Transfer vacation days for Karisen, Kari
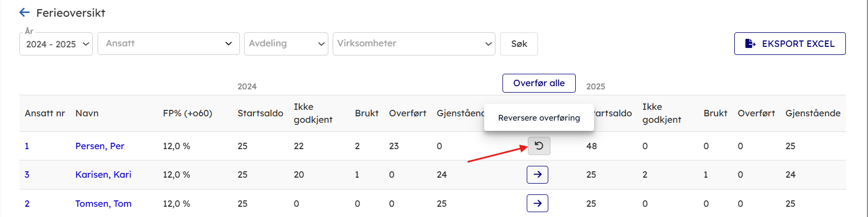The height and width of the screenshot is (217, 868). [538, 174]
